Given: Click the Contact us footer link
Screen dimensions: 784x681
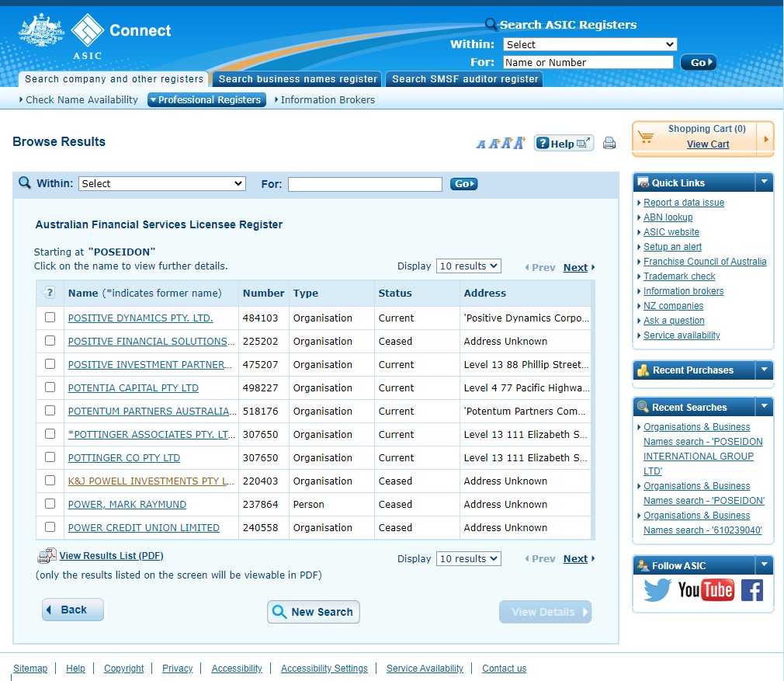Looking at the screenshot, I should coord(504,668).
